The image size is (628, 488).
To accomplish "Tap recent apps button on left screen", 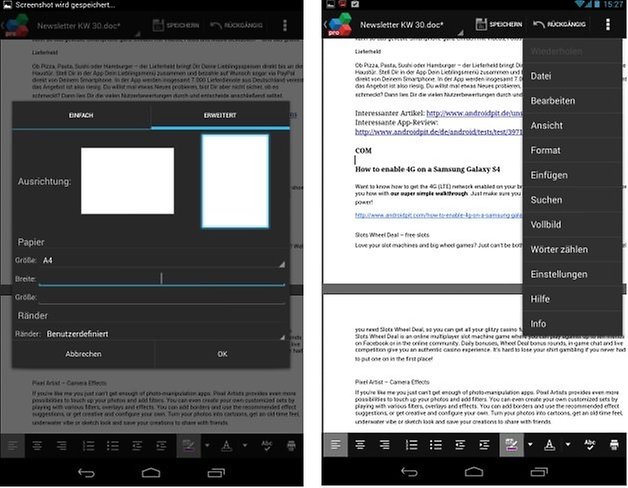I will click(x=216, y=473).
